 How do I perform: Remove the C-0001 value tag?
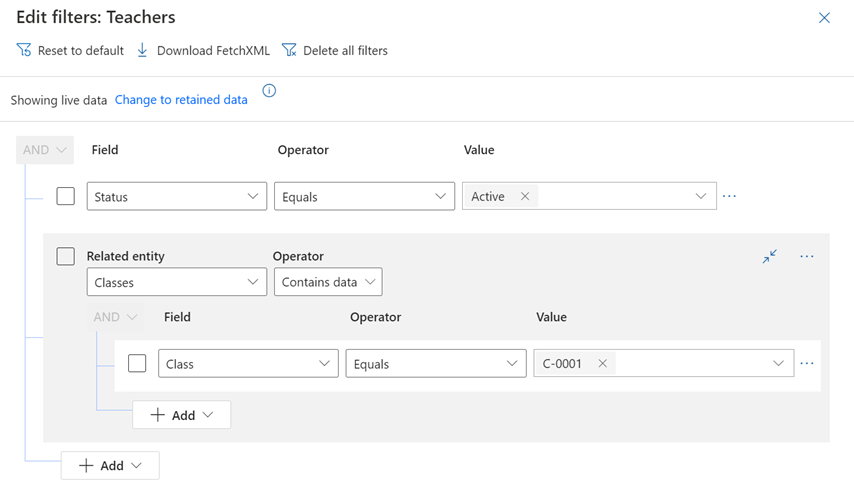(602, 364)
